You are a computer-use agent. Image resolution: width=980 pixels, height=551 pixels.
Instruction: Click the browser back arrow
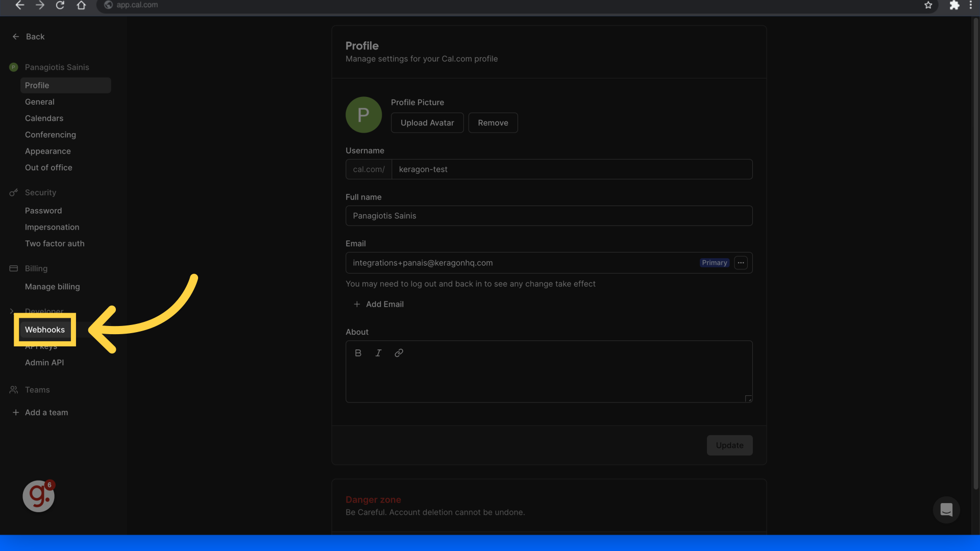(x=19, y=5)
